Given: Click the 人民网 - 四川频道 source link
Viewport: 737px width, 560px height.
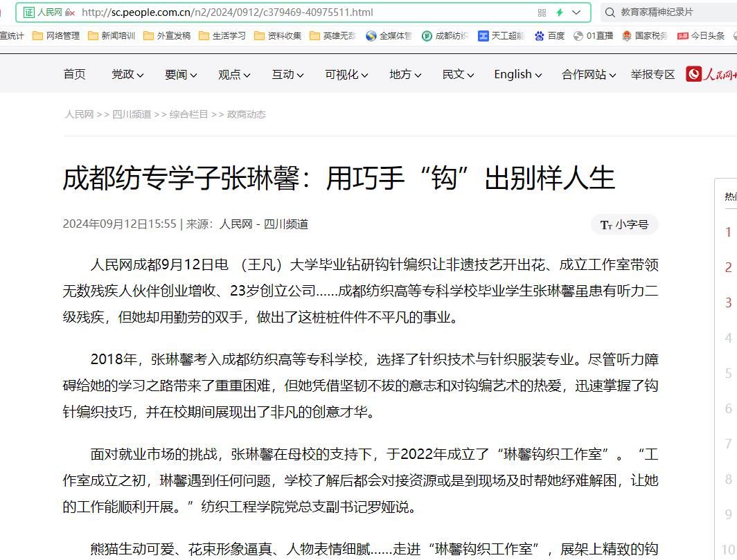Looking at the screenshot, I should (264, 224).
